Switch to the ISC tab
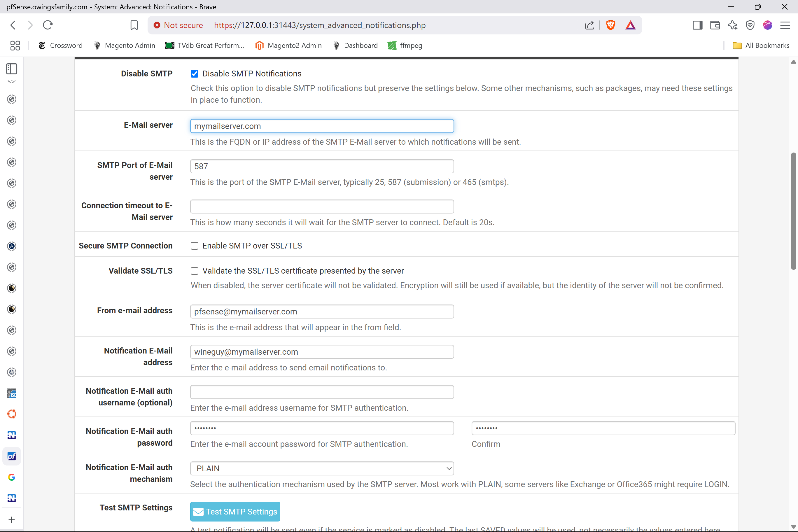 [12, 393]
